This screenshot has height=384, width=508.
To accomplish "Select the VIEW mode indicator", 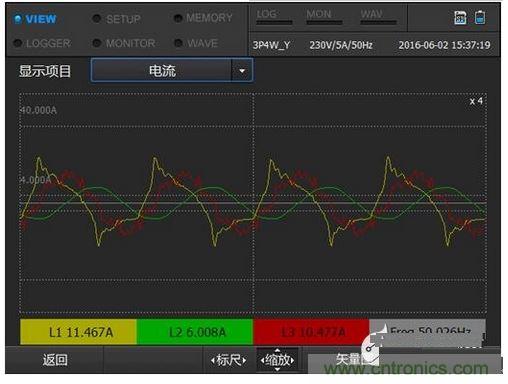I will pos(35,19).
